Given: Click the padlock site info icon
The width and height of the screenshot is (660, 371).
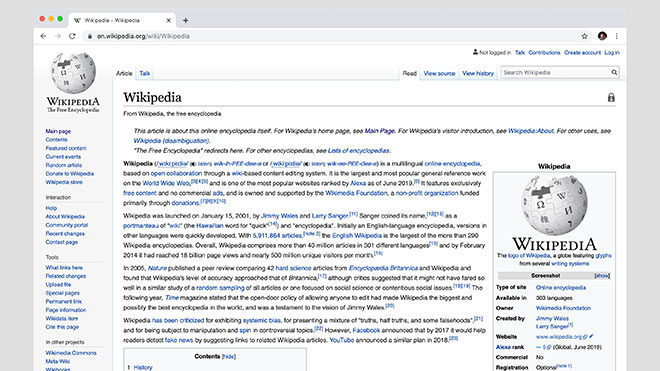Looking at the screenshot, I should click(90, 36).
